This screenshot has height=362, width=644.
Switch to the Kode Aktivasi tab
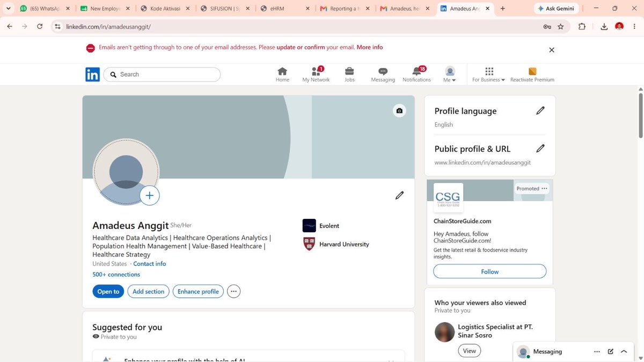coord(165,9)
